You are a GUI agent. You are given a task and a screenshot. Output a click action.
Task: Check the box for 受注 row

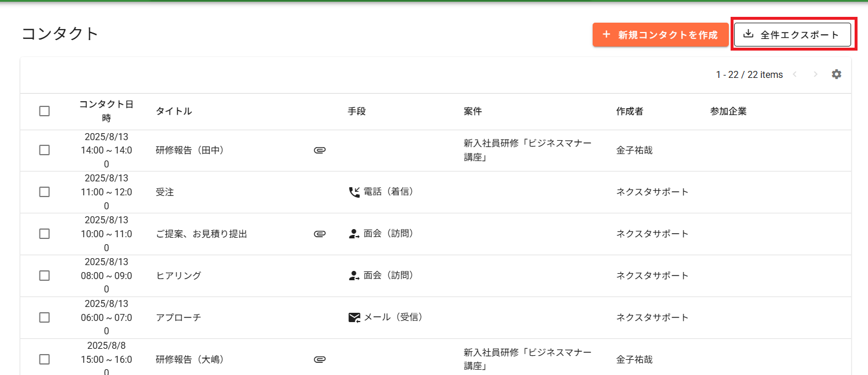(x=44, y=192)
